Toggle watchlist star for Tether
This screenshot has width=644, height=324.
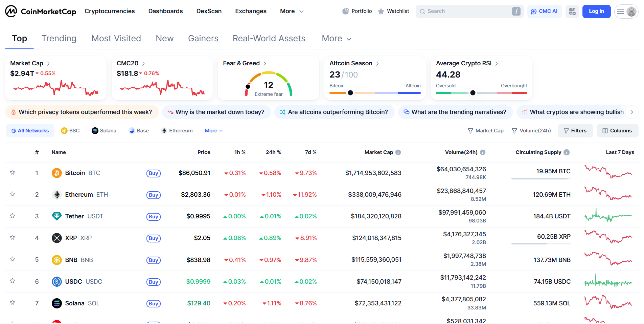coord(13,216)
